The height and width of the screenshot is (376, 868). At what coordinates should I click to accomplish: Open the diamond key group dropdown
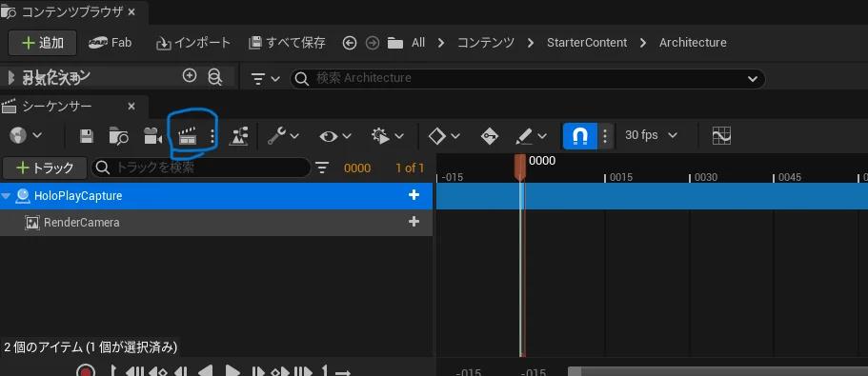pyautogui.click(x=445, y=135)
